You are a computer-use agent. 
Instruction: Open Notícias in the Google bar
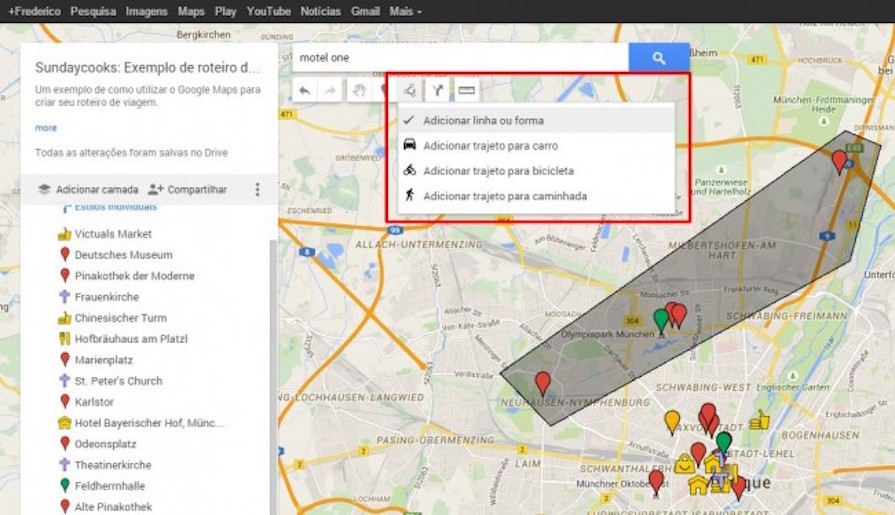[320, 11]
